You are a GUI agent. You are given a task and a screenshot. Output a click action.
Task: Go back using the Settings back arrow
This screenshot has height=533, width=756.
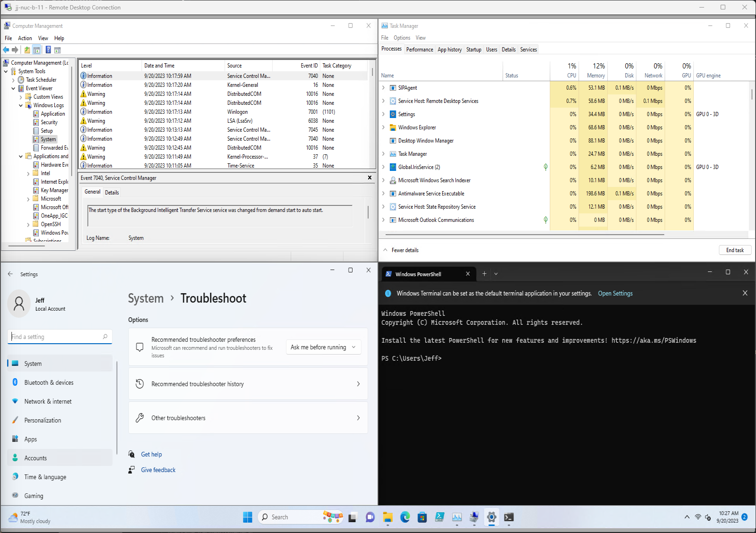click(x=10, y=274)
